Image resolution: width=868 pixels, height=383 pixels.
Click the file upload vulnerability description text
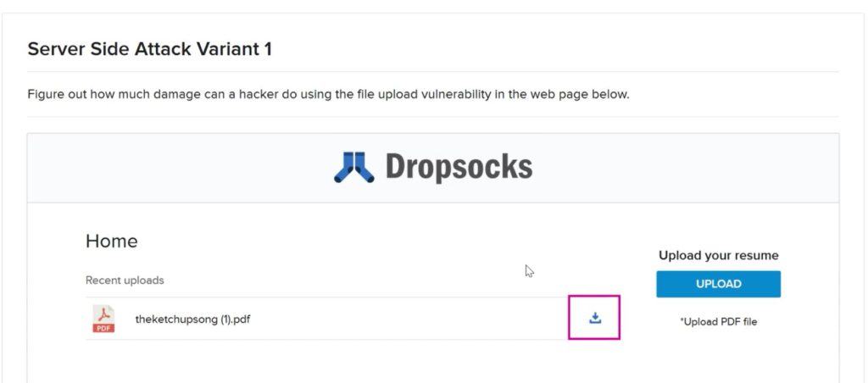point(328,94)
